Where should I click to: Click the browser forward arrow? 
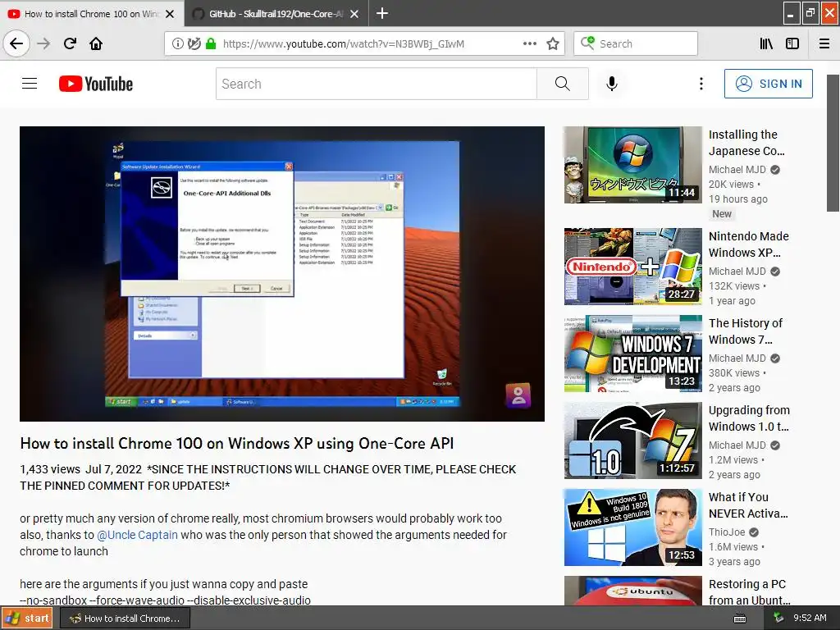click(x=43, y=43)
